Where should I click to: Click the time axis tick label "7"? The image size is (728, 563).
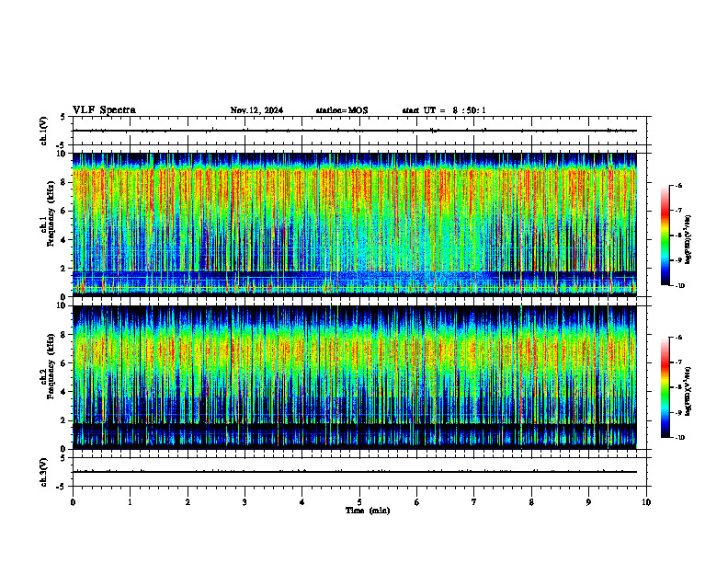474,502
